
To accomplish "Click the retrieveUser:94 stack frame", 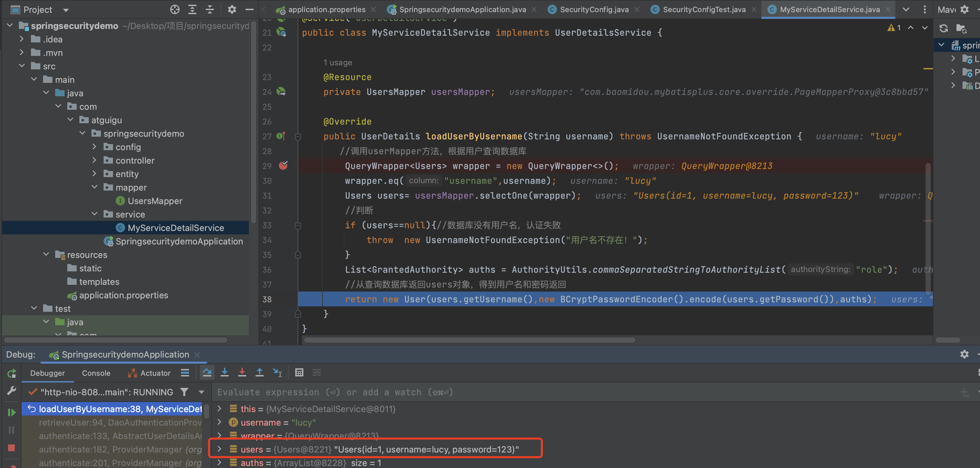I will coord(120,422).
